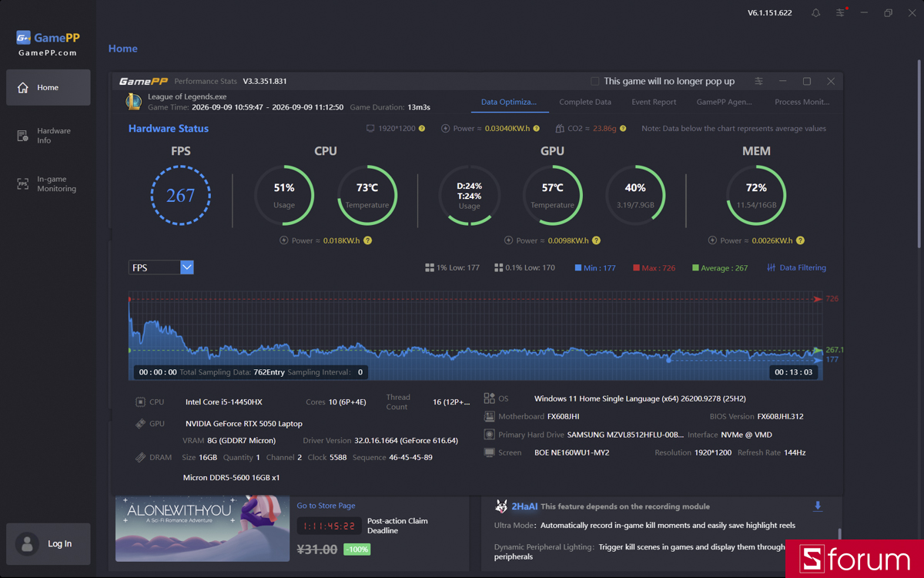Click the In-game Monitoring FPS icon
The image size is (924, 578).
[22, 184]
